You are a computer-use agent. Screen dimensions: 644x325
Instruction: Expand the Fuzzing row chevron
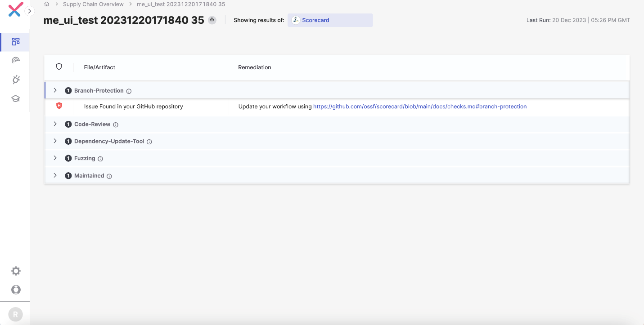pos(55,158)
